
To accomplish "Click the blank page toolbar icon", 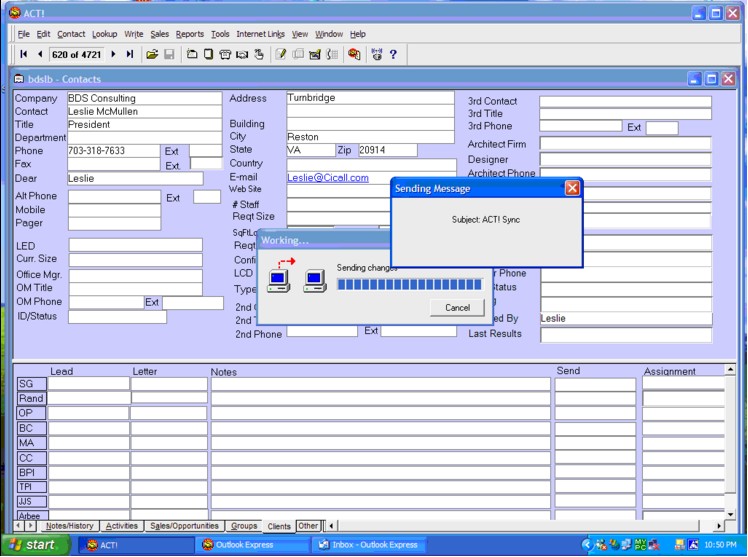I will (x=208, y=54).
